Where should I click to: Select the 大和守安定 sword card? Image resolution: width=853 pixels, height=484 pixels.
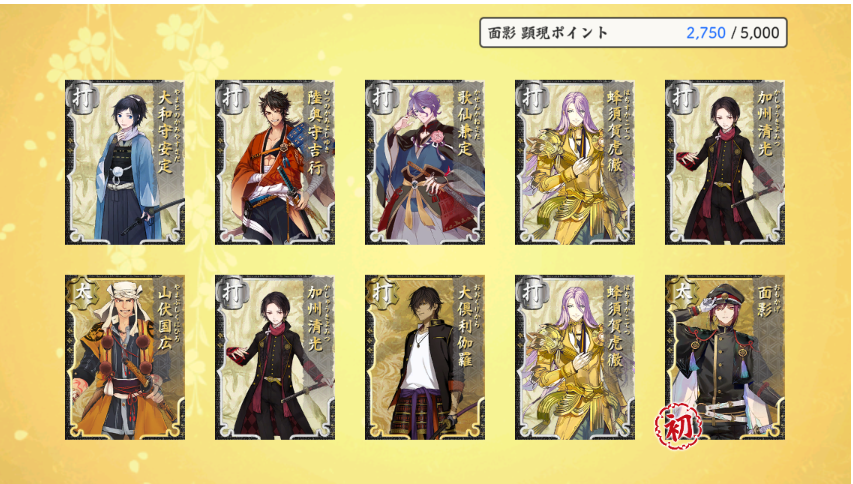(x=125, y=163)
